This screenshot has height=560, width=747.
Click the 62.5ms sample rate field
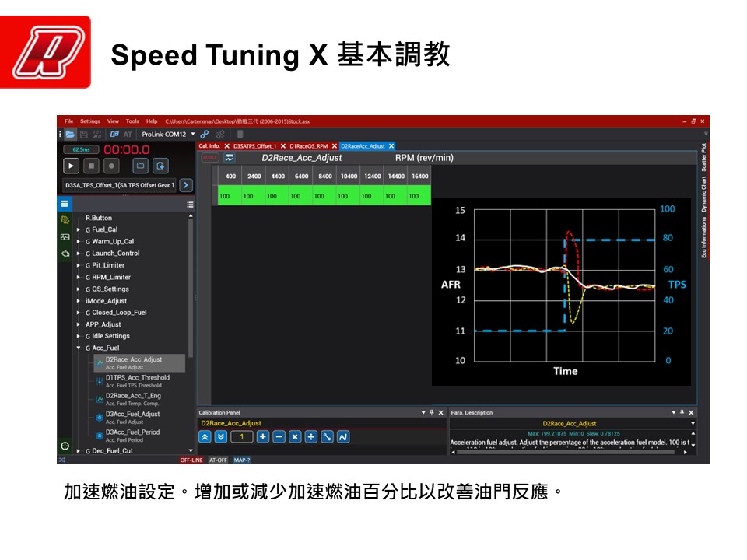pyautogui.click(x=81, y=149)
